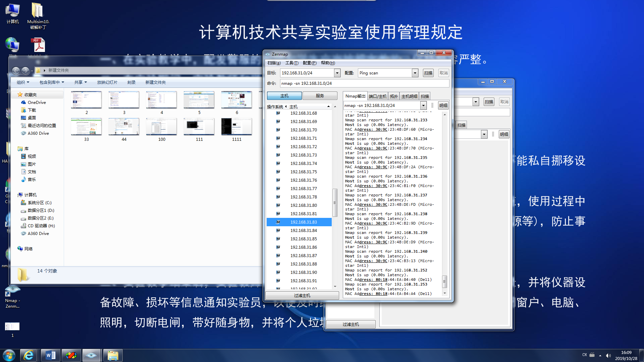The height and width of the screenshot is (362, 644).
Task: Switch to 拓扑 tab
Action: (394, 97)
